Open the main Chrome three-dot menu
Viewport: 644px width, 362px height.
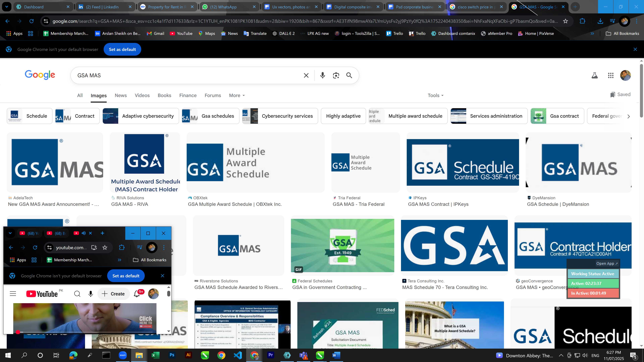click(636, 21)
